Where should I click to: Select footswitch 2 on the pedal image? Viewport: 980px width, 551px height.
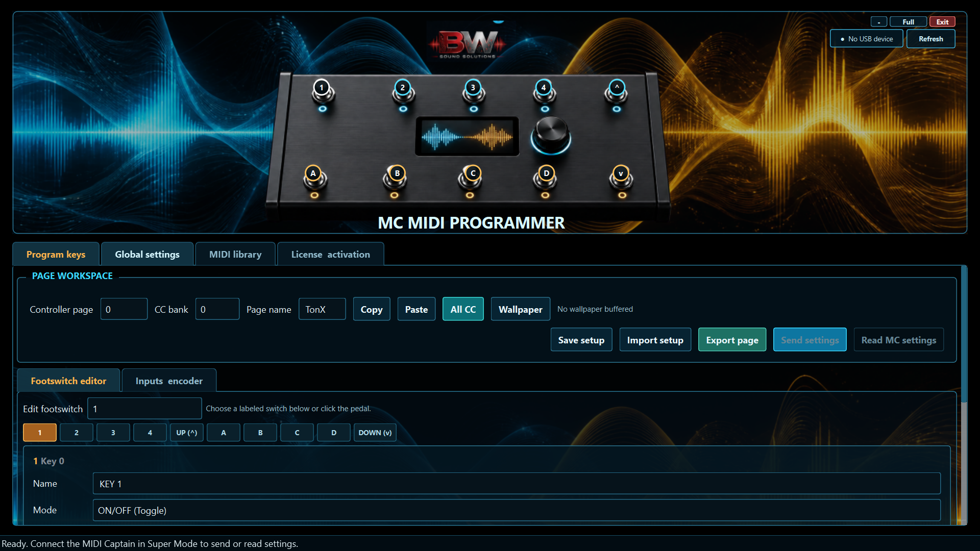pyautogui.click(x=402, y=88)
